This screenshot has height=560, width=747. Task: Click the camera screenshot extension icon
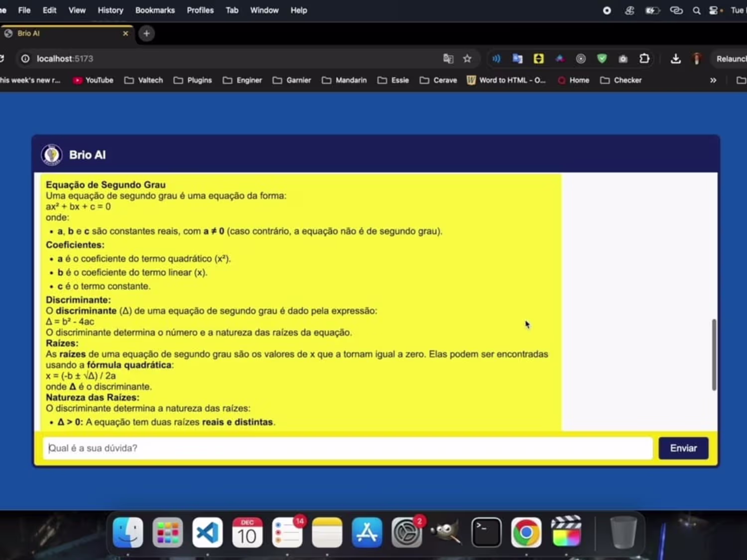pos(623,59)
